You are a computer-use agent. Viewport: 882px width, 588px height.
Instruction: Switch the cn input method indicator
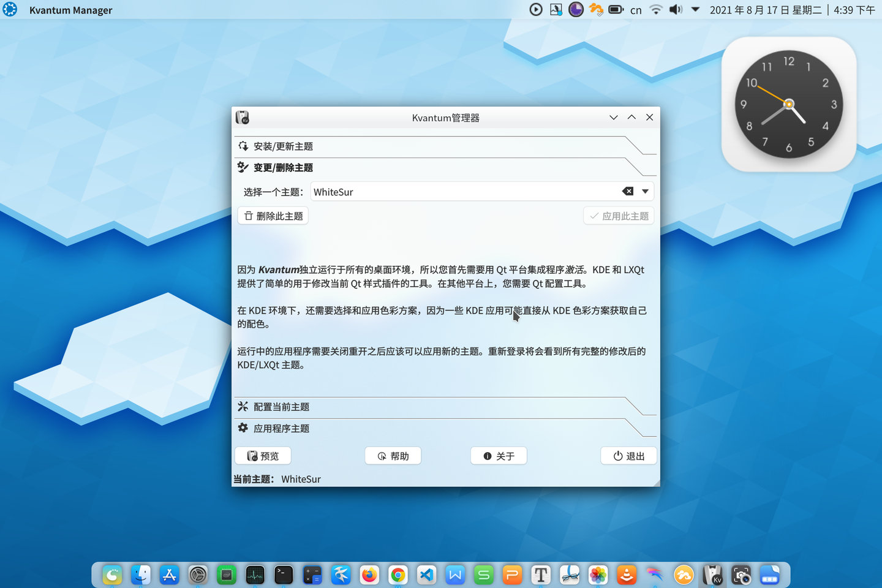[x=636, y=10]
